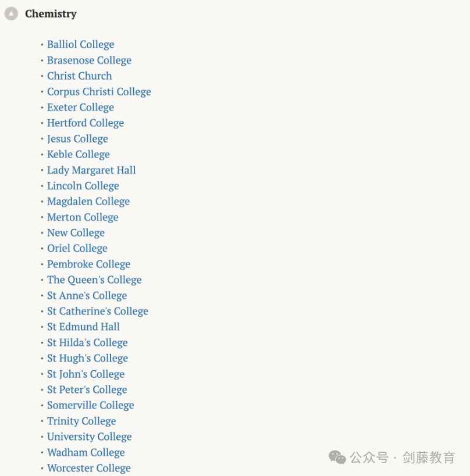Visit the University College link
Viewport: 470px width, 476px height.
point(90,437)
